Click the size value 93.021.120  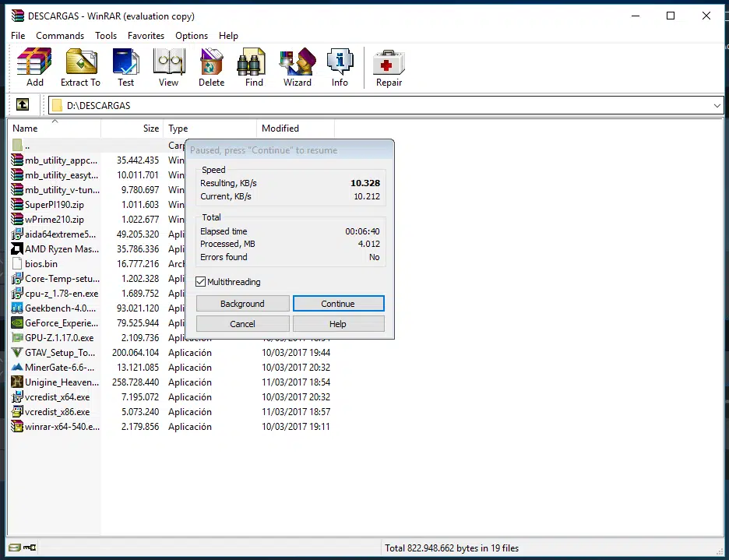tap(138, 308)
